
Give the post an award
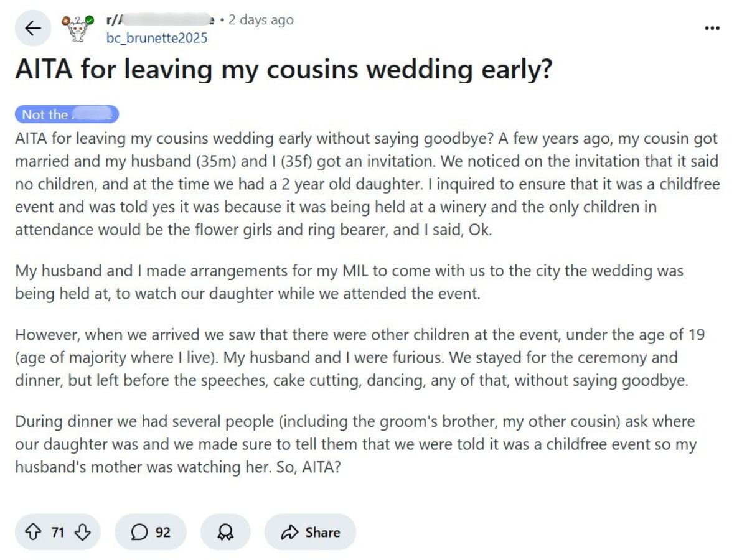[225, 532]
